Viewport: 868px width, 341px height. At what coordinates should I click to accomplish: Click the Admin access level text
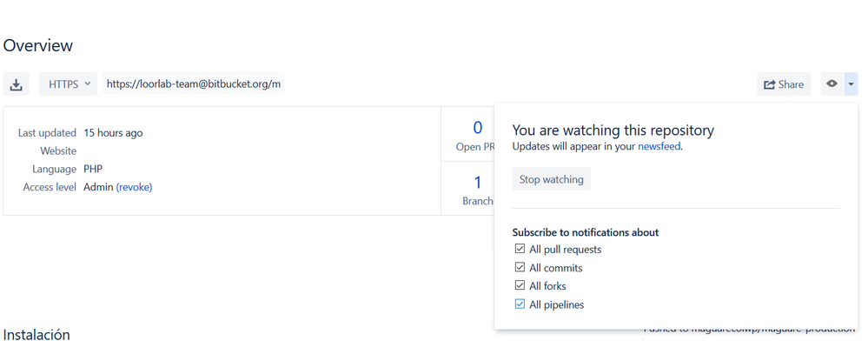pyautogui.click(x=98, y=187)
